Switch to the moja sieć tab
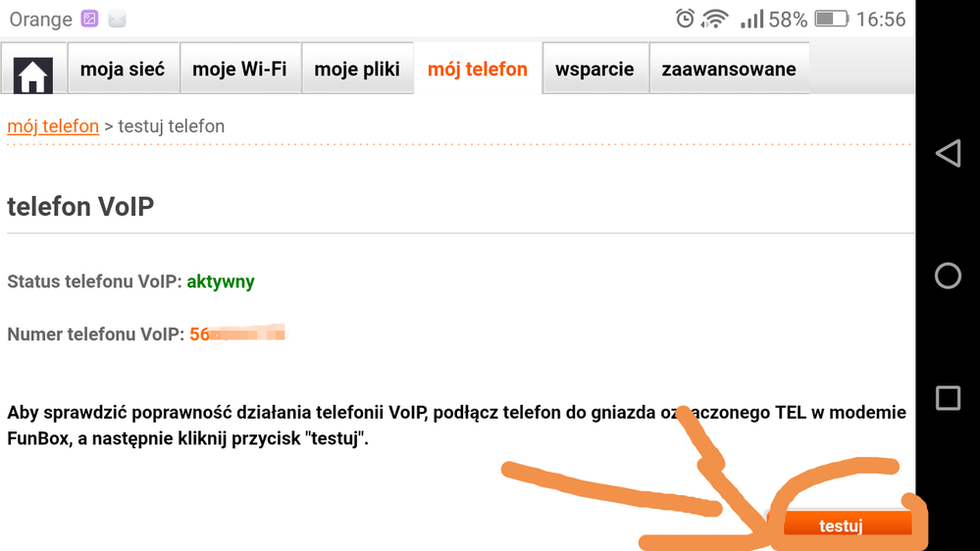 click(x=124, y=69)
